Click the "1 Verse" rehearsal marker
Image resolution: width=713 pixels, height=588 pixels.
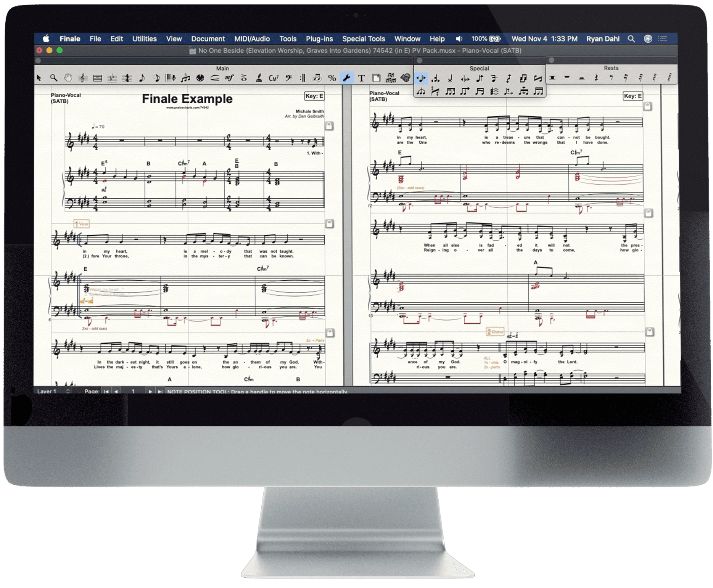(81, 224)
